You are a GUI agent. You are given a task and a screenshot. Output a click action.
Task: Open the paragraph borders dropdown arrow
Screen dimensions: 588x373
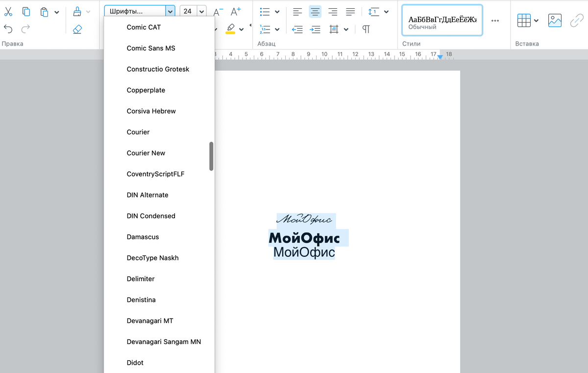346,30
